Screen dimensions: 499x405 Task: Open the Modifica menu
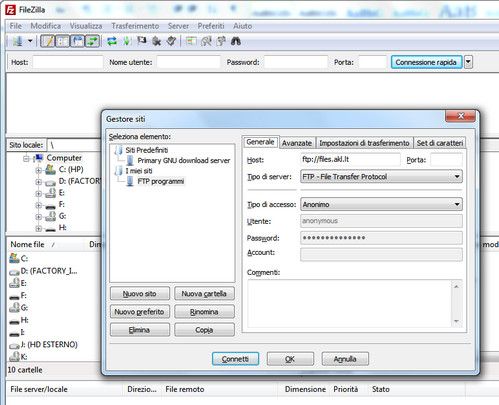tap(46, 26)
